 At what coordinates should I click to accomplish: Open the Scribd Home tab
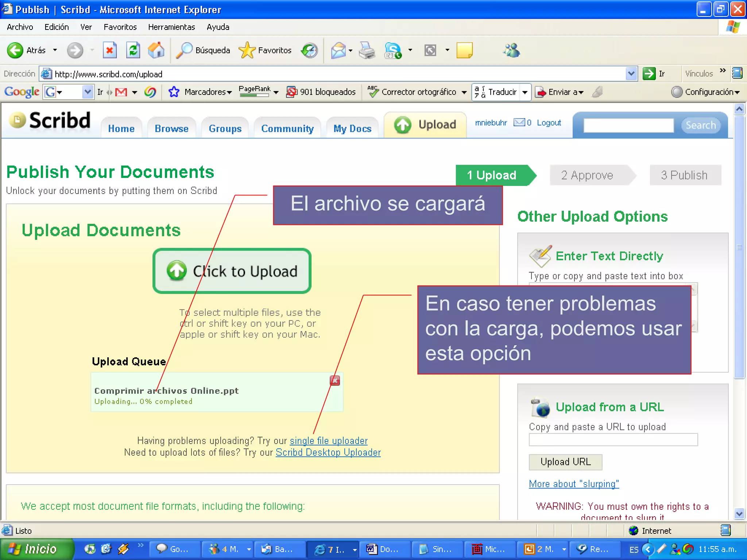pyautogui.click(x=121, y=128)
